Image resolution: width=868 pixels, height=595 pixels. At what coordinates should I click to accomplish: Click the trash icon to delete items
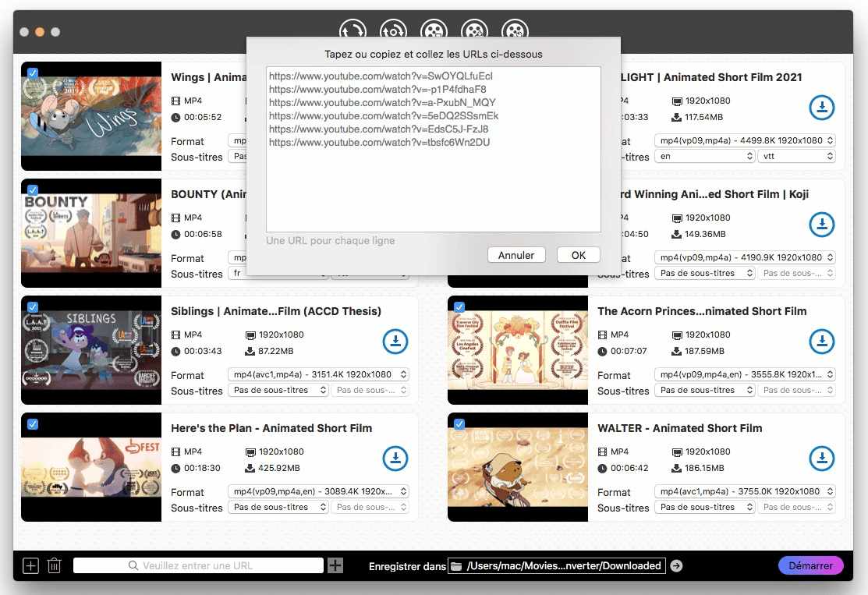pos(55,565)
